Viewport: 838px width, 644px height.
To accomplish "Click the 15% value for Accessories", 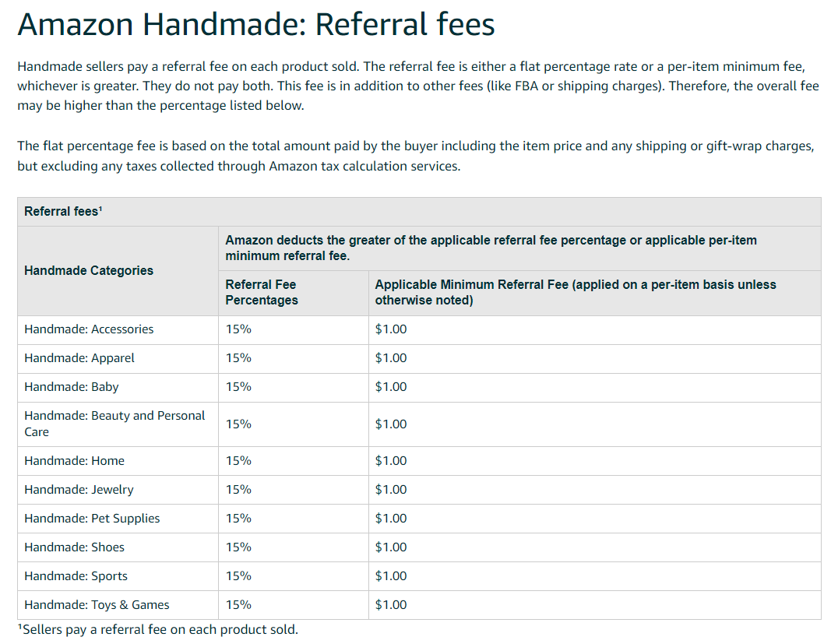I will point(238,329).
